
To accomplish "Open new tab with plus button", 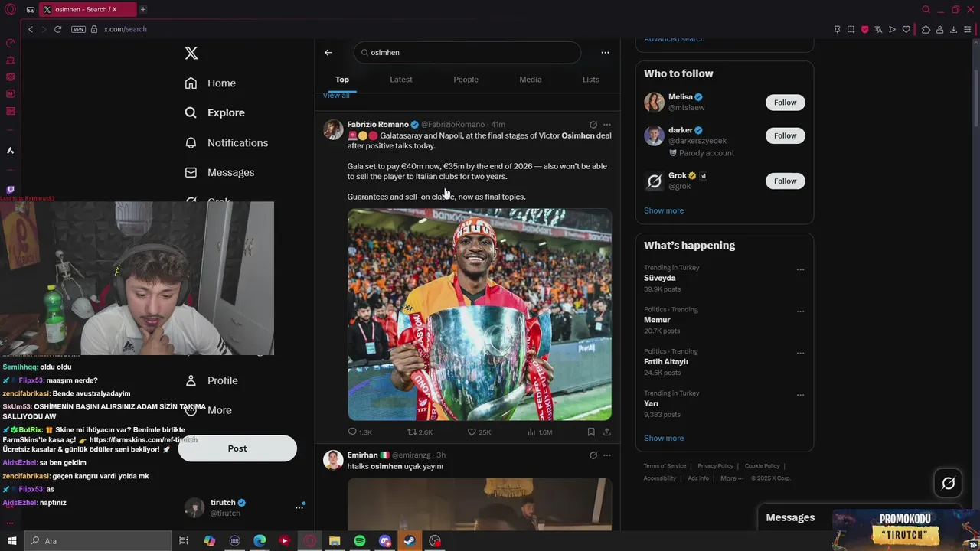I will point(142,9).
